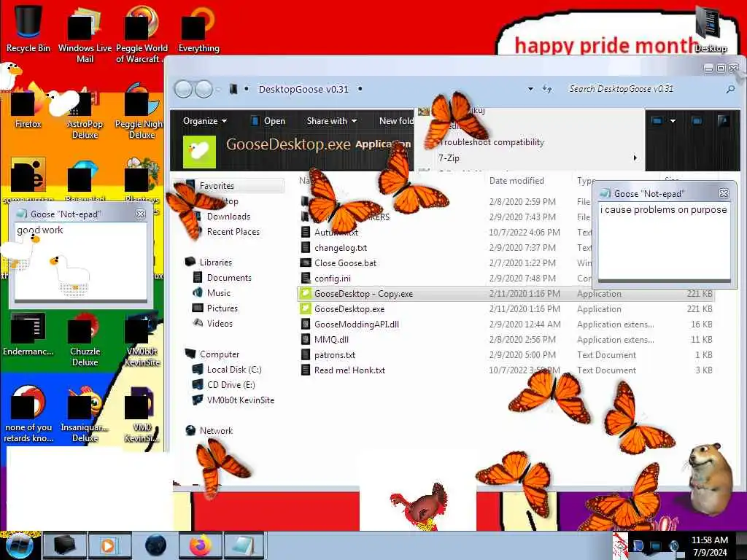The image size is (747, 560).
Task: Sort by the Date modified column header
Action: click(516, 181)
